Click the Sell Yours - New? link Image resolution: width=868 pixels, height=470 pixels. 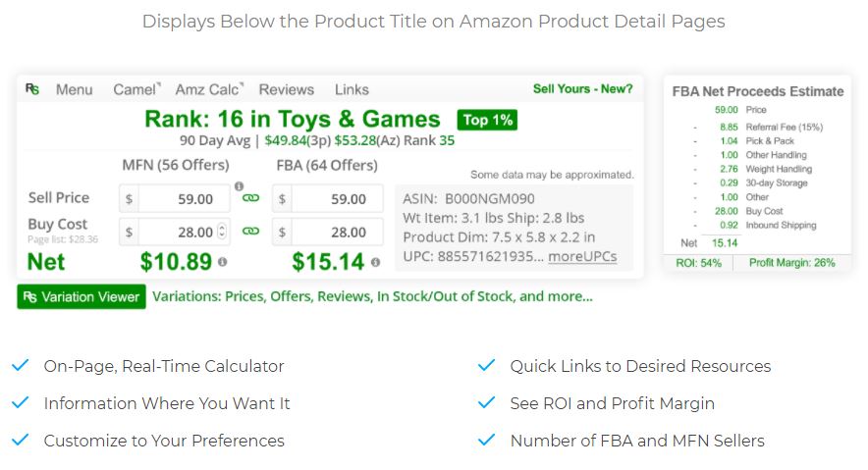(582, 89)
